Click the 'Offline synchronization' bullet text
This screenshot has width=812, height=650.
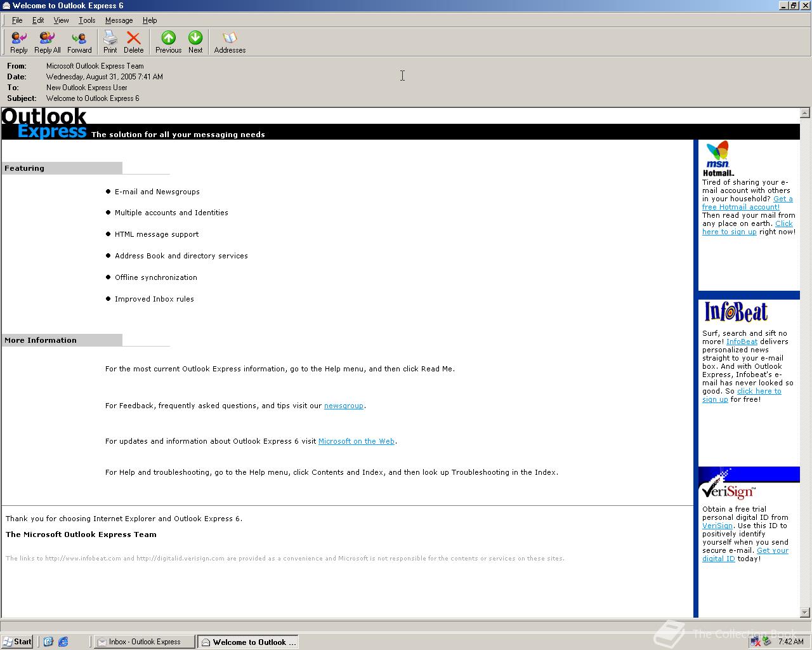(156, 277)
